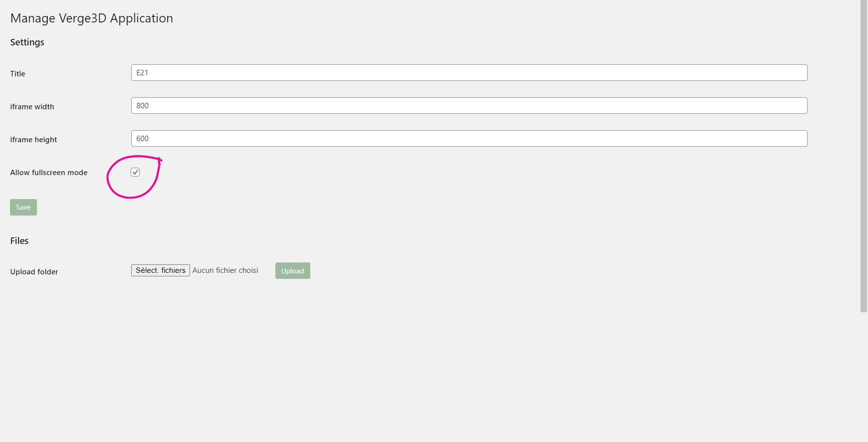The height and width of the screenshot is (442, 868).
Task: Click the 'Aucun fichier choisi' text
Action: 225,270
